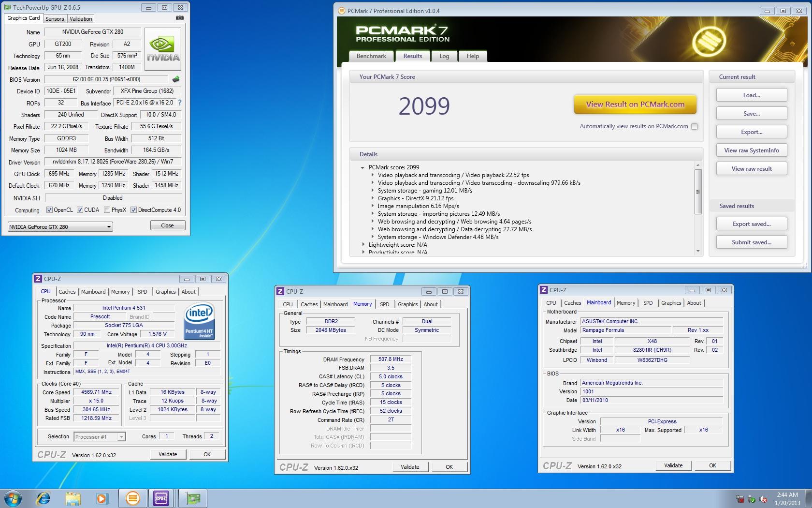
Task: Open Caches tab in the CPU-Z CPU window
Action: (67, 292)
